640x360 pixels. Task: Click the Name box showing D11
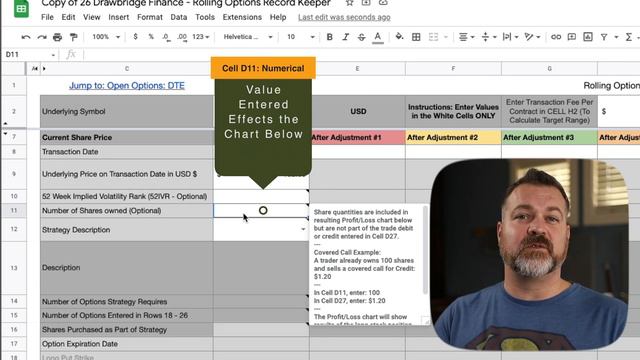pyautogui.click(x=30, y=54)
